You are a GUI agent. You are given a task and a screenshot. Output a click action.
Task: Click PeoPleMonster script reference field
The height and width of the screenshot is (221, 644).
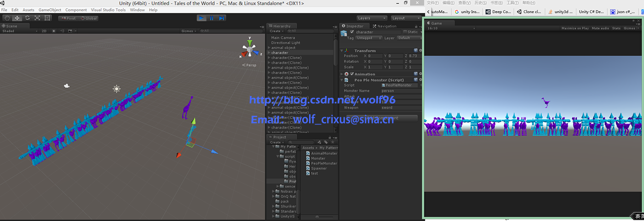399,85
